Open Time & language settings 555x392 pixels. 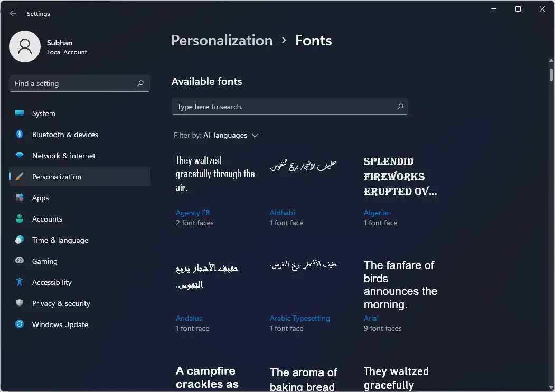[x=19, y=240]
